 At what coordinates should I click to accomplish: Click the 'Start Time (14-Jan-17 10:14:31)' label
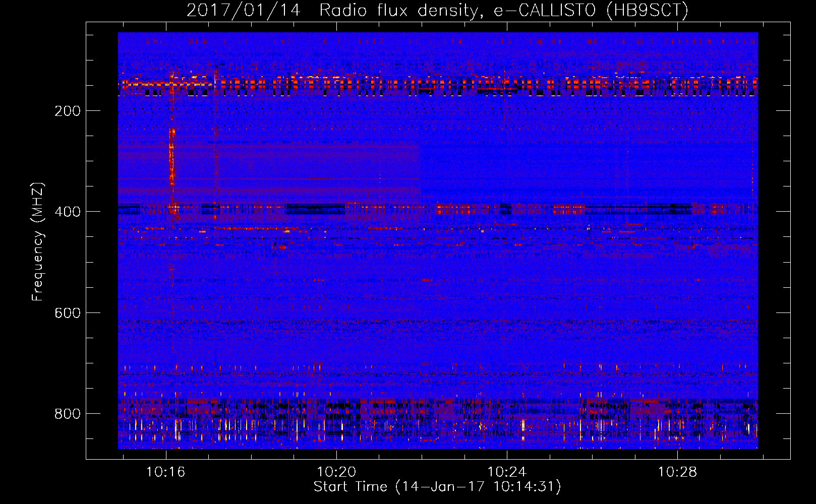click(x=437, y=487)
